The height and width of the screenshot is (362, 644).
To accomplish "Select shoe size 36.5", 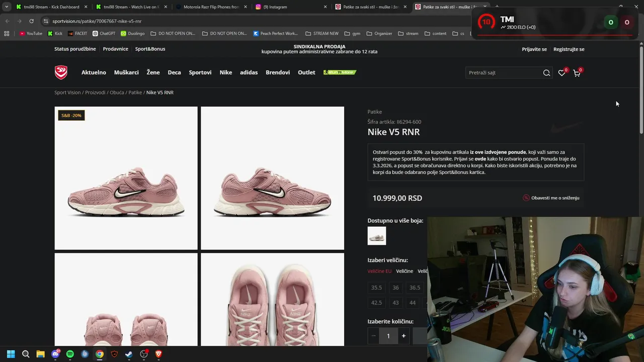I will click(415, 288).
